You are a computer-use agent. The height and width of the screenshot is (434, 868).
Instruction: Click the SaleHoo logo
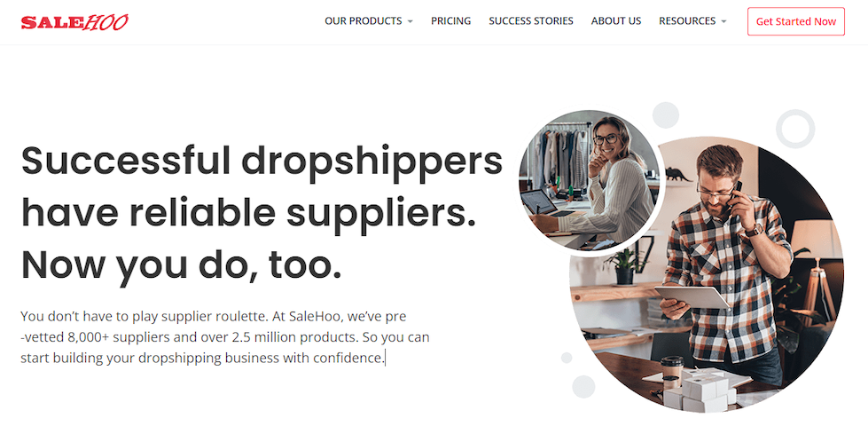coord(74,22)
